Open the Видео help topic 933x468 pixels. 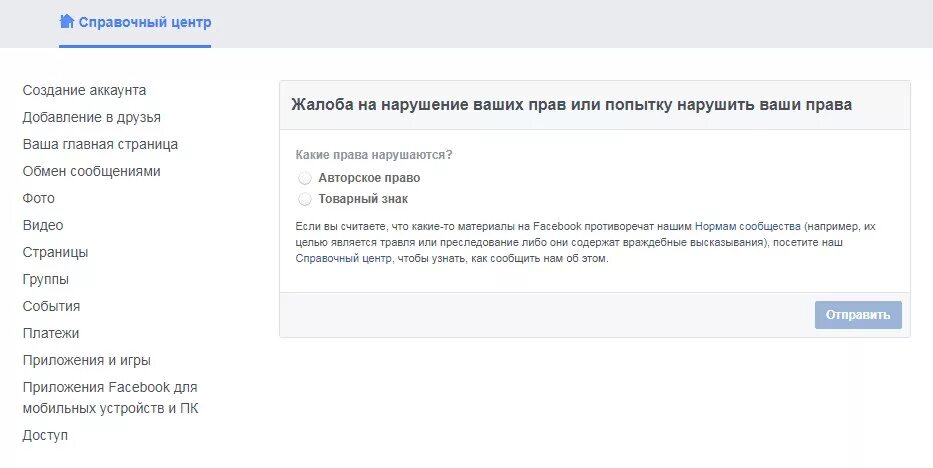pos(43,225)
